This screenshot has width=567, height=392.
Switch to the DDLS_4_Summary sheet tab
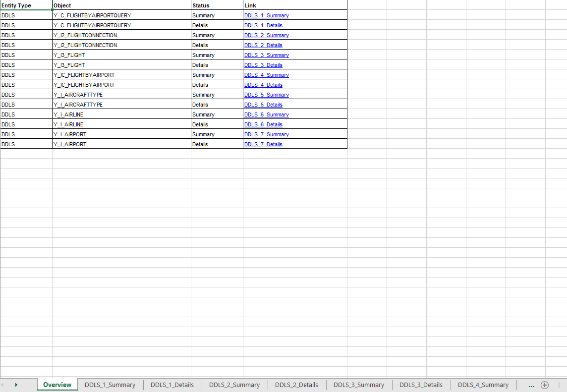coord(483,385)
